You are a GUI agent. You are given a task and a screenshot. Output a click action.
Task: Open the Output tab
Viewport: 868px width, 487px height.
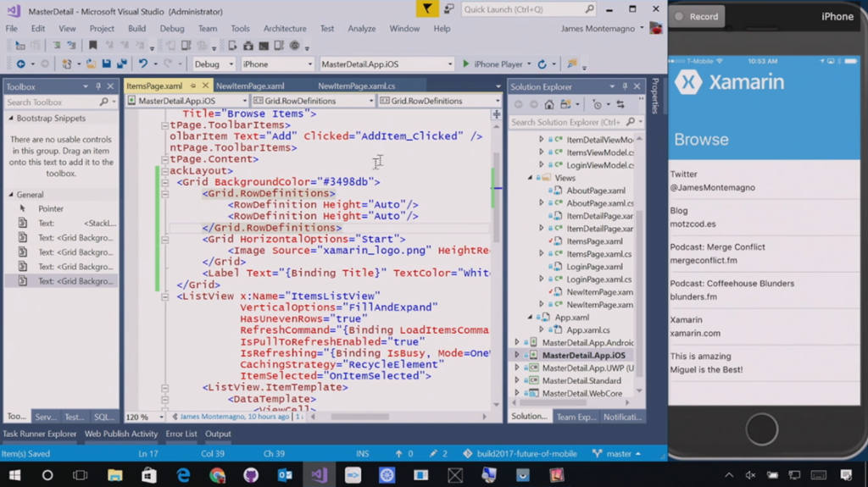pyautogui.click(x=218, y=434)
